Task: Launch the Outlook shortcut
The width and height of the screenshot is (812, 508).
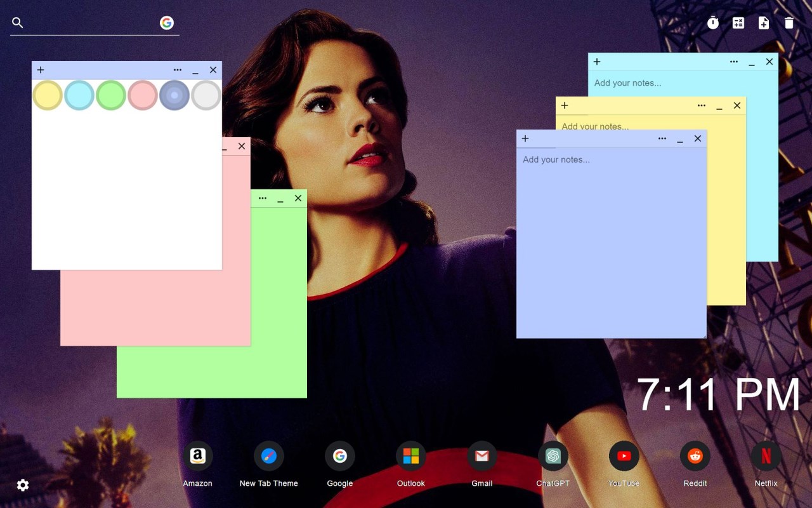Action: tap(411, 456)
